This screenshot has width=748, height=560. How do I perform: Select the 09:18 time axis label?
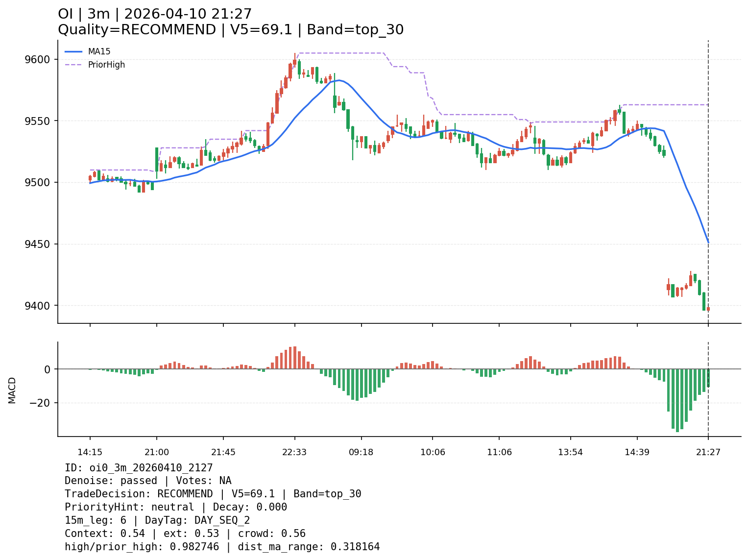pyautogui.click(x=361, y=452)
